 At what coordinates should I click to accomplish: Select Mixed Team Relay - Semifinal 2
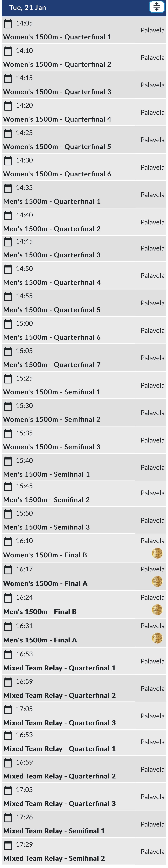point(54,858)
